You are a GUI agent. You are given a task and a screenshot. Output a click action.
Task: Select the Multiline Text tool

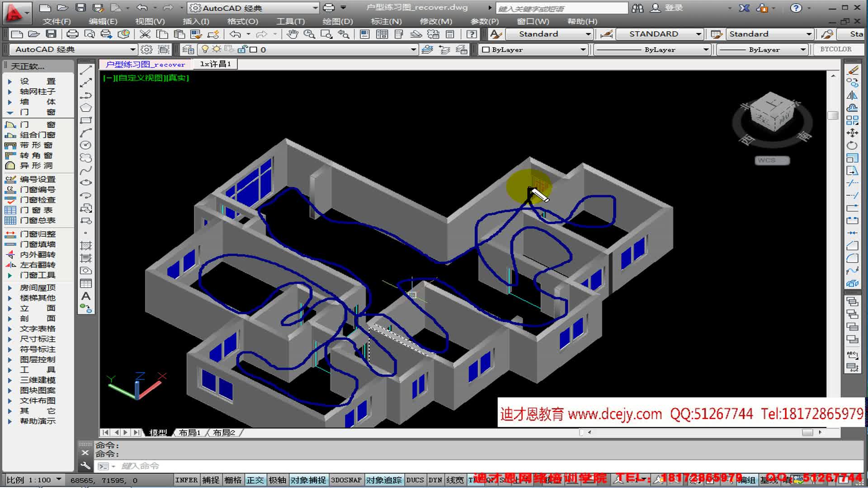[86, 296]
